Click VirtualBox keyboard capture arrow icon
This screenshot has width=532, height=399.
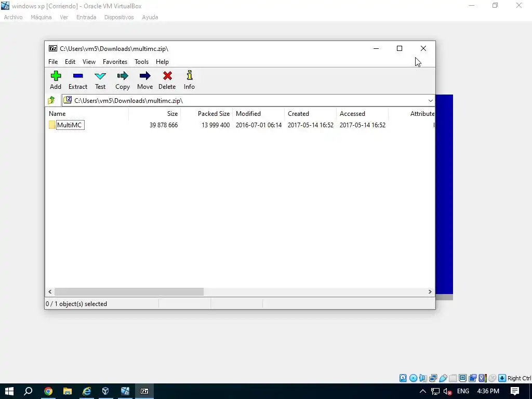[x=502, y=378]
